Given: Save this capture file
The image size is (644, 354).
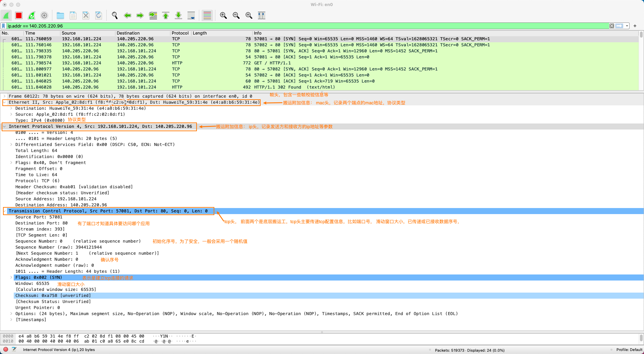Looking at the screenshot, I should tap(73, 15).
